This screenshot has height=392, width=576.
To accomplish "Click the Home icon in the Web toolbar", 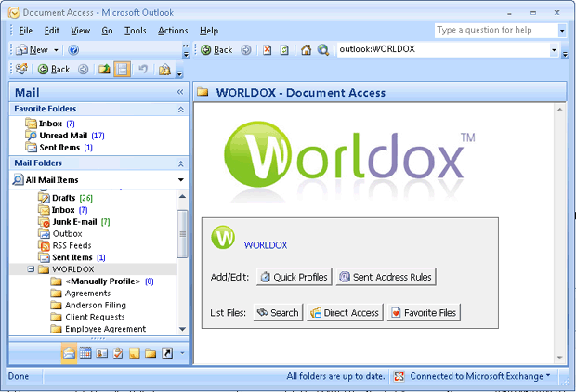I will (306, 49).
